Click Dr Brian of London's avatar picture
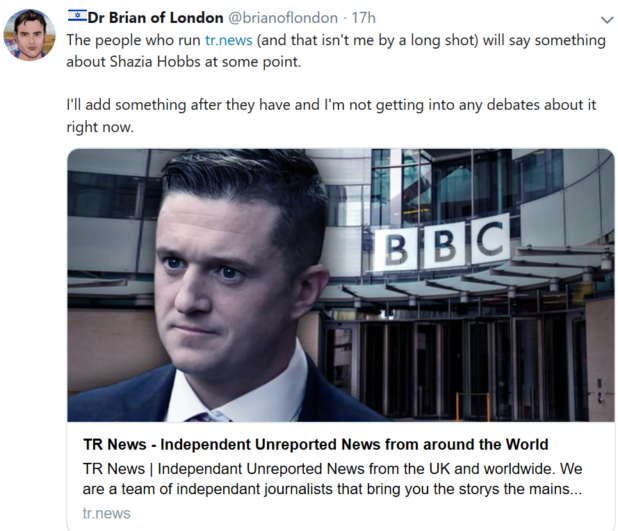Image resolution: width=618 pixels, height=531 pixels. click(x=30, y=35)
